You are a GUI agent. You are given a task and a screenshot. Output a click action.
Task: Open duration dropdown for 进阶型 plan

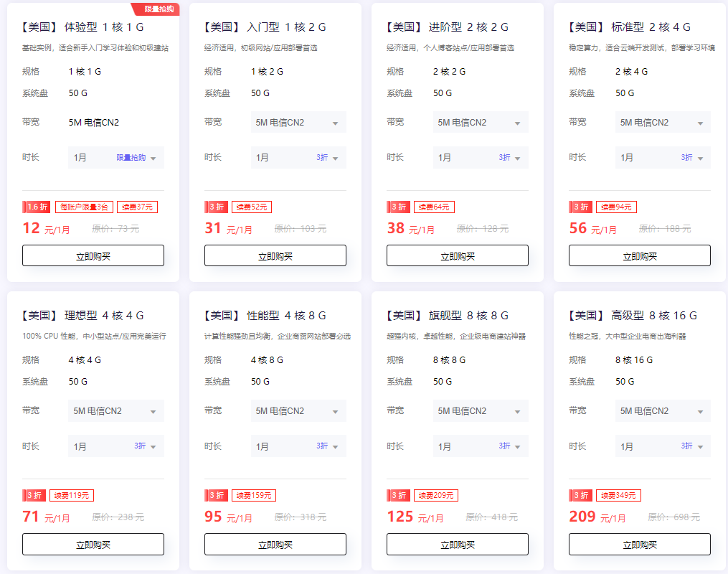click(x=481, y=158)
